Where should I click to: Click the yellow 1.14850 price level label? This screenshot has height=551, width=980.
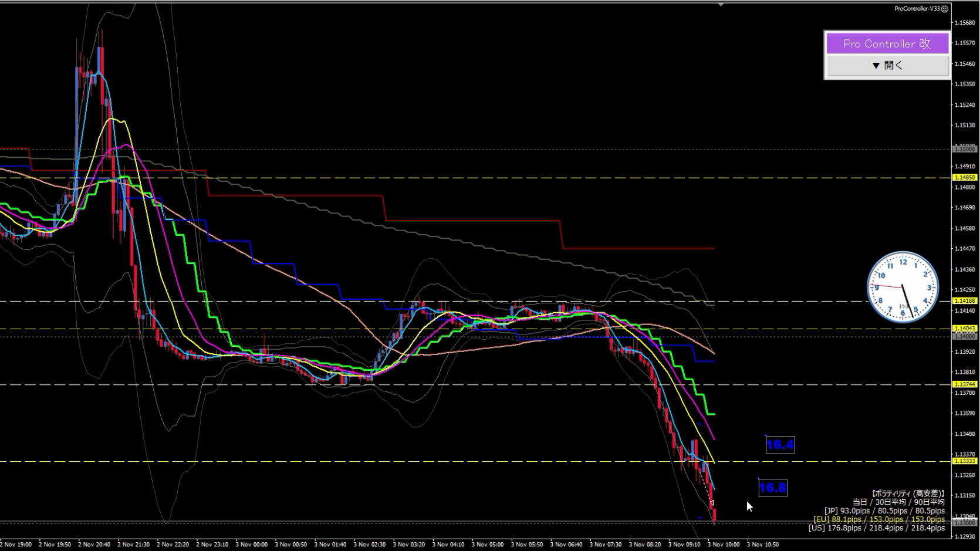pyautogui.click(x=965, y=177)
